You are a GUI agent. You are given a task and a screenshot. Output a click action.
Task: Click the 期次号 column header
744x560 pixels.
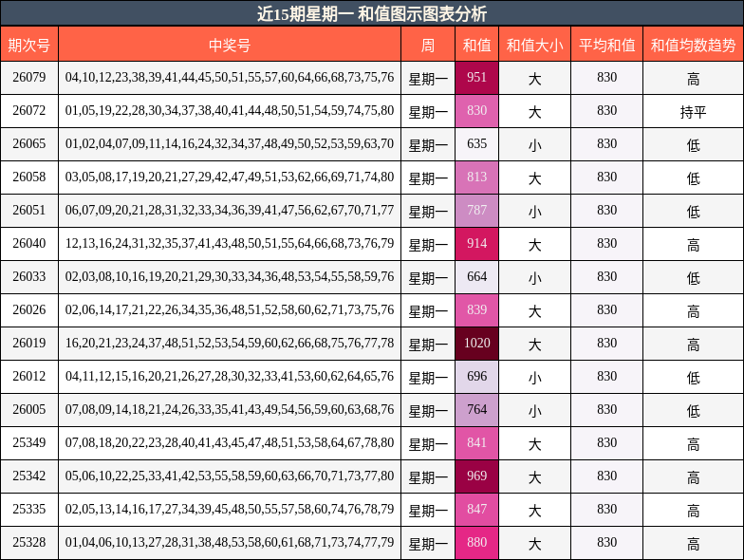pos(28,45)
